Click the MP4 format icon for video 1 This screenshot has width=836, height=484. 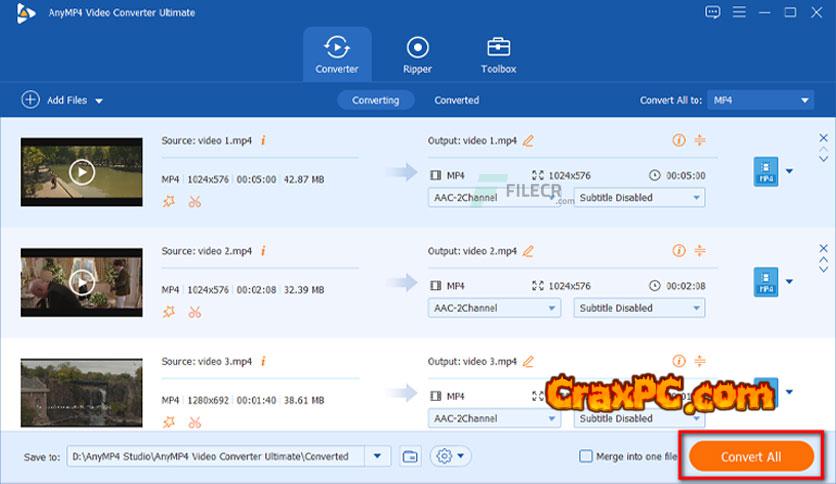coord(765,172)
